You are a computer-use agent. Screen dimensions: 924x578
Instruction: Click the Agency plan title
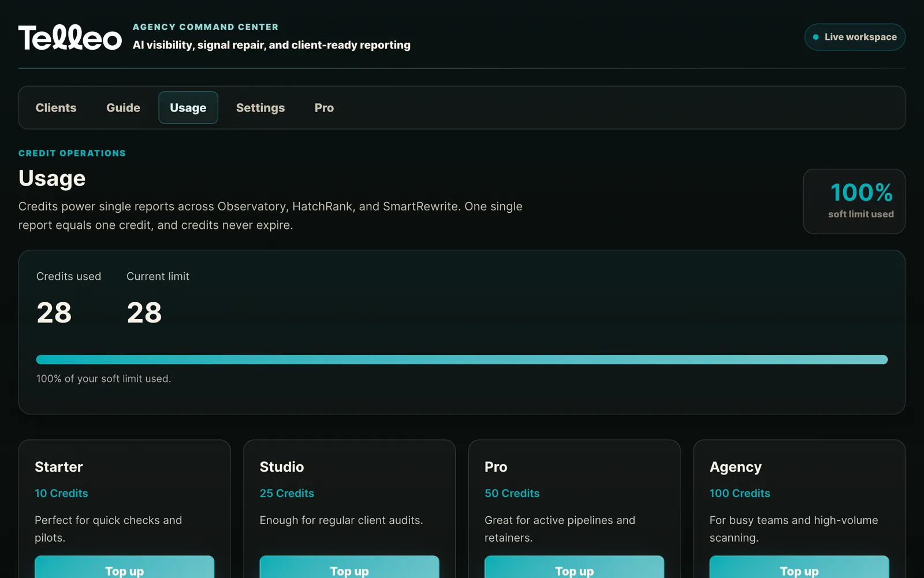[x=736, y=467]
